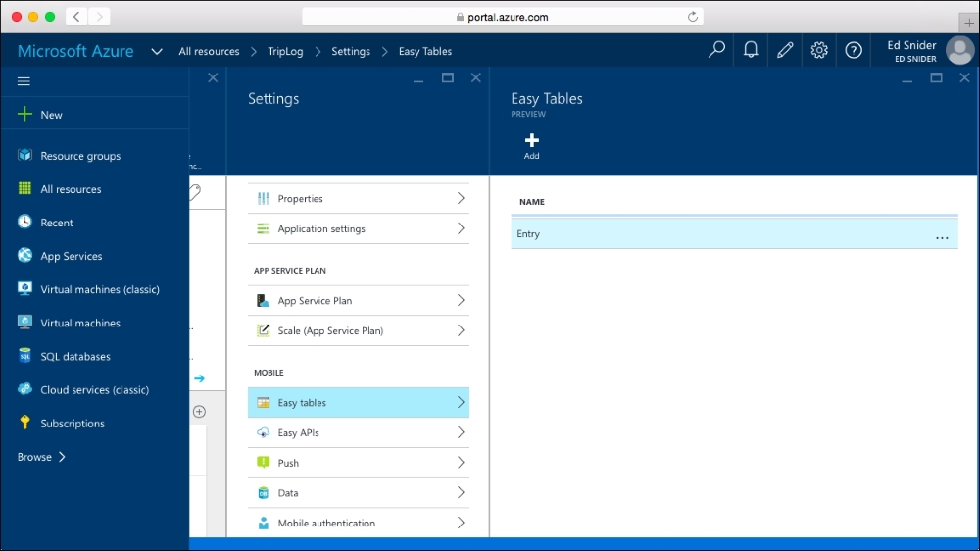Click the Data database icon
Viewport: 980px width, 551px height.
263,493
